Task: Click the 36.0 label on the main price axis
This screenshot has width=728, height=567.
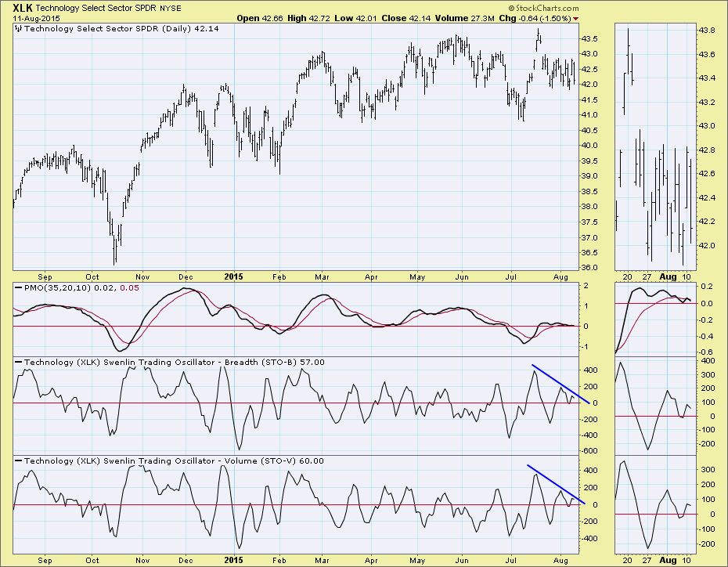Action: coord(589,268)
